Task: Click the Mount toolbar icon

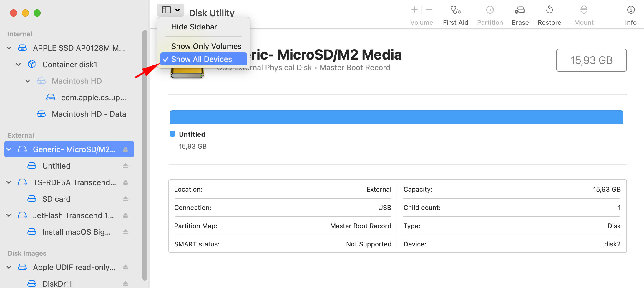Action: point(584,10)
